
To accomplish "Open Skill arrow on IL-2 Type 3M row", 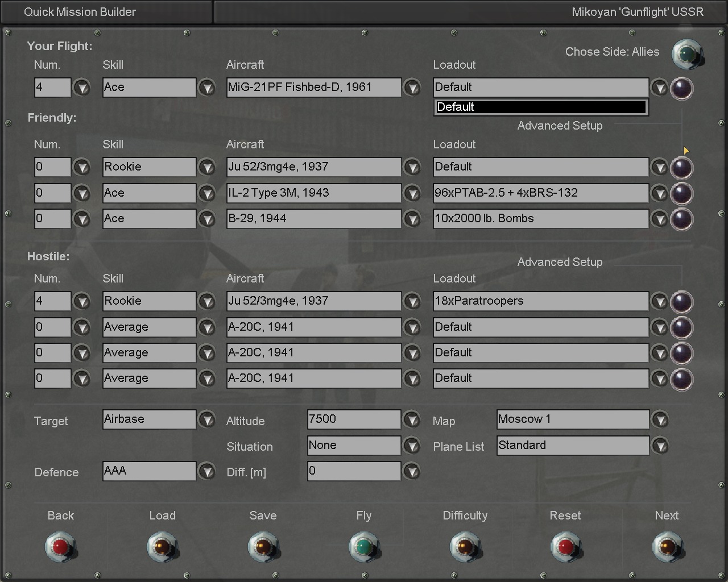I will [x=206, y=193].
